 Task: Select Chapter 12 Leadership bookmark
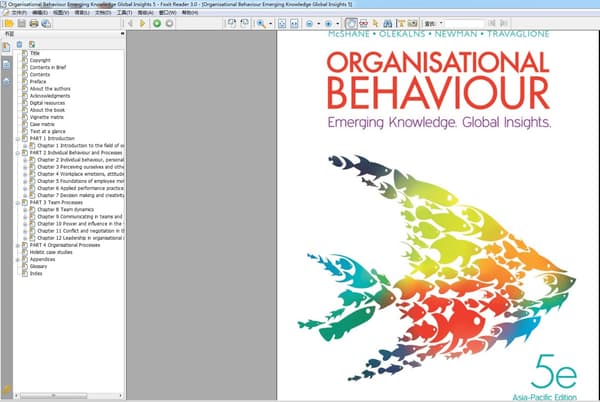click(80, 238)
